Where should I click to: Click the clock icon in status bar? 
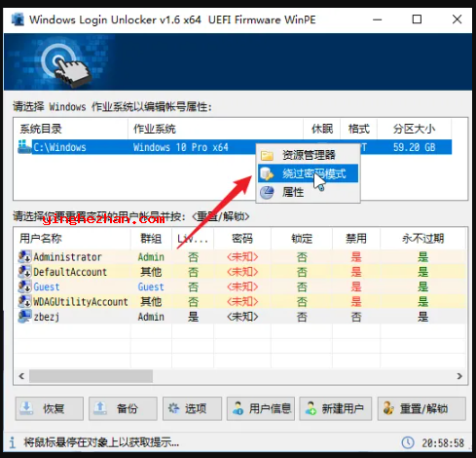click(x=408, y=442)
